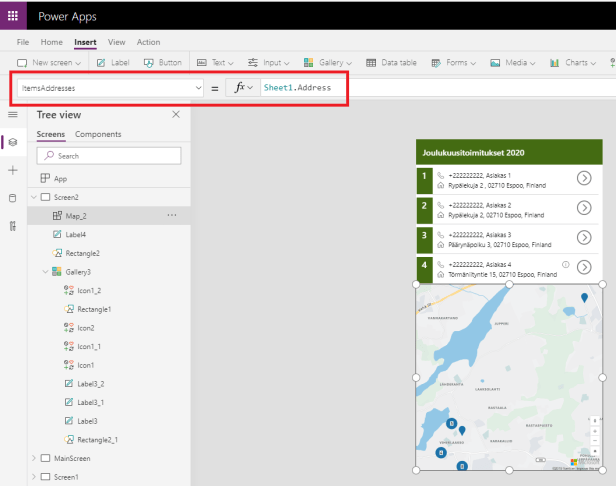The width and height of the screenshot is (616, 486).
Task: Click the Label button in the ribbon
Action: tap(114, 63)
